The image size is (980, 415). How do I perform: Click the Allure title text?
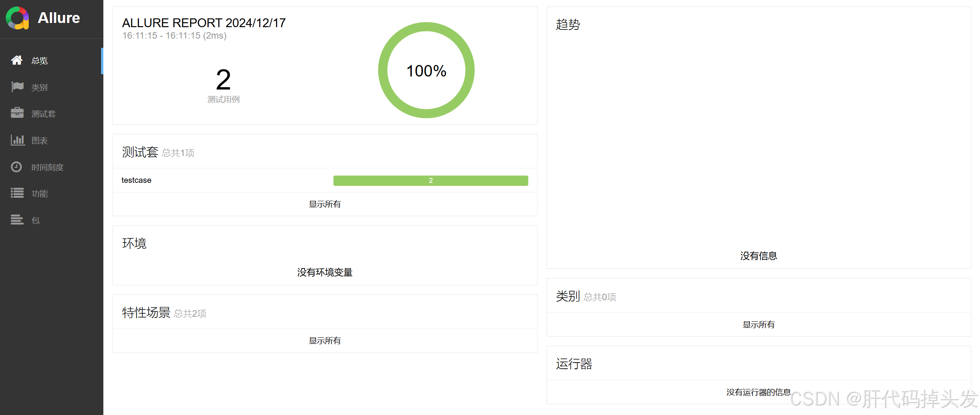59,18
